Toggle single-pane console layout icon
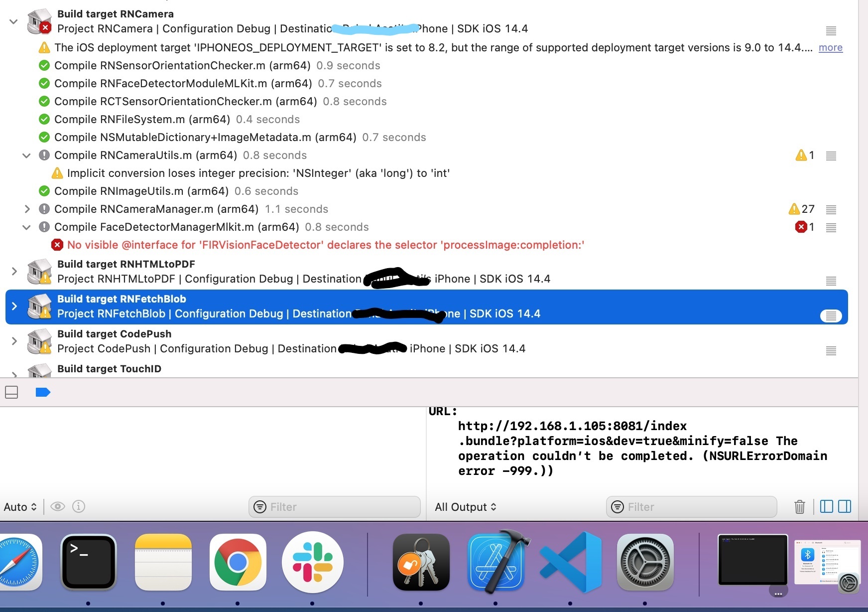868x612 pixels. tap(826, 507)
